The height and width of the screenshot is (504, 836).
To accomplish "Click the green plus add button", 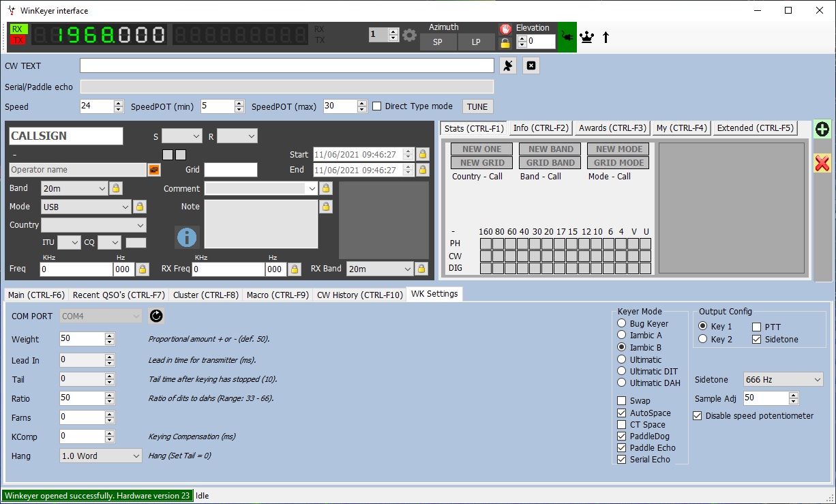I will coord(822,129).
